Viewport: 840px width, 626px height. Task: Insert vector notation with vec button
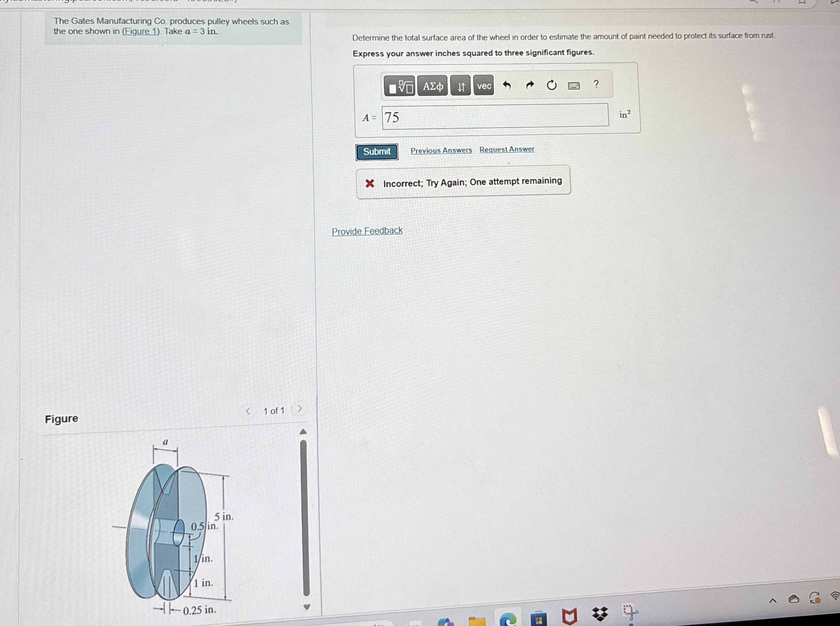click(484, 86)
